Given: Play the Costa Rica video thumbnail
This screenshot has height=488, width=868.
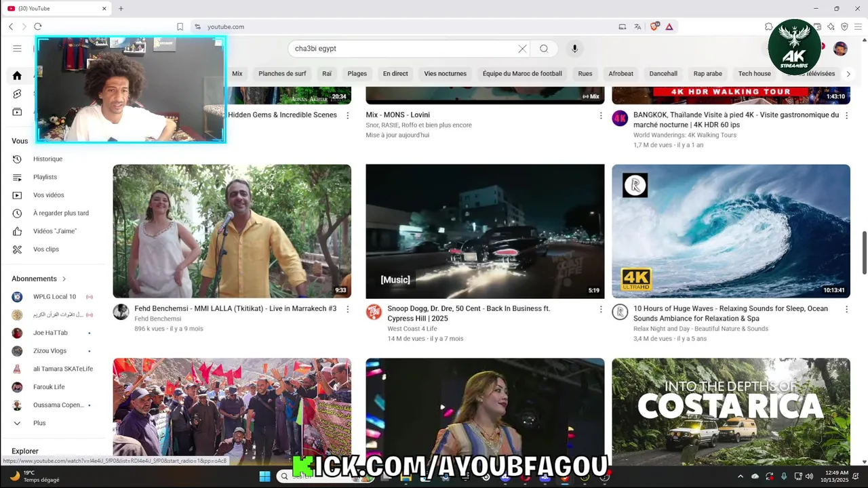Looking at the screenshot, I should coord(731,411).
